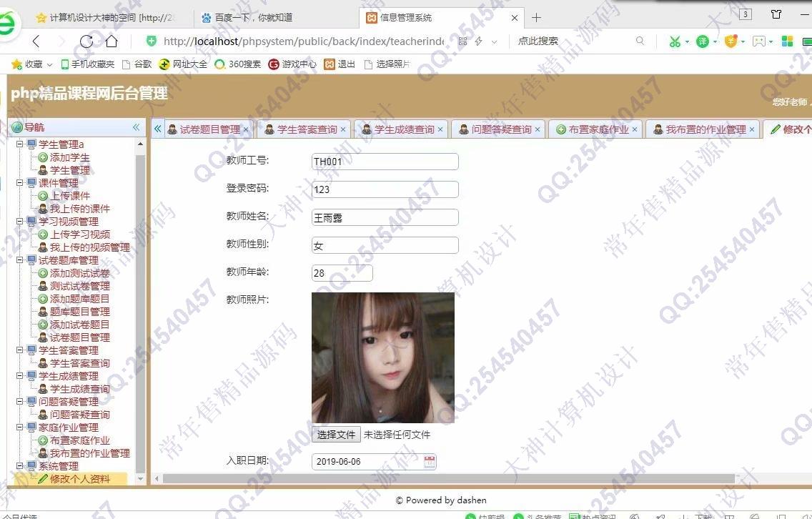Viewport: 812px width, 519px height.
Task: Close the 试卷题目管理 tab
Action: tap(246, 129)
